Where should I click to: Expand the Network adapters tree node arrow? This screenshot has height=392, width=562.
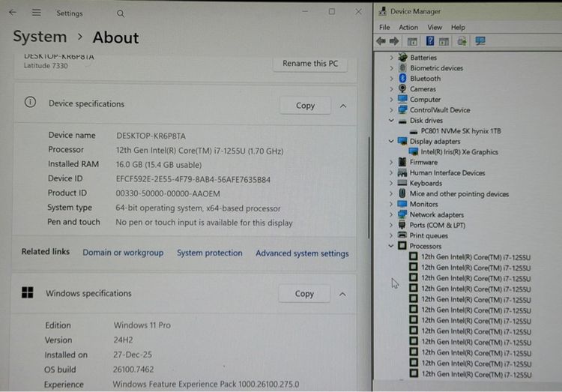click(x=391, y=214)
